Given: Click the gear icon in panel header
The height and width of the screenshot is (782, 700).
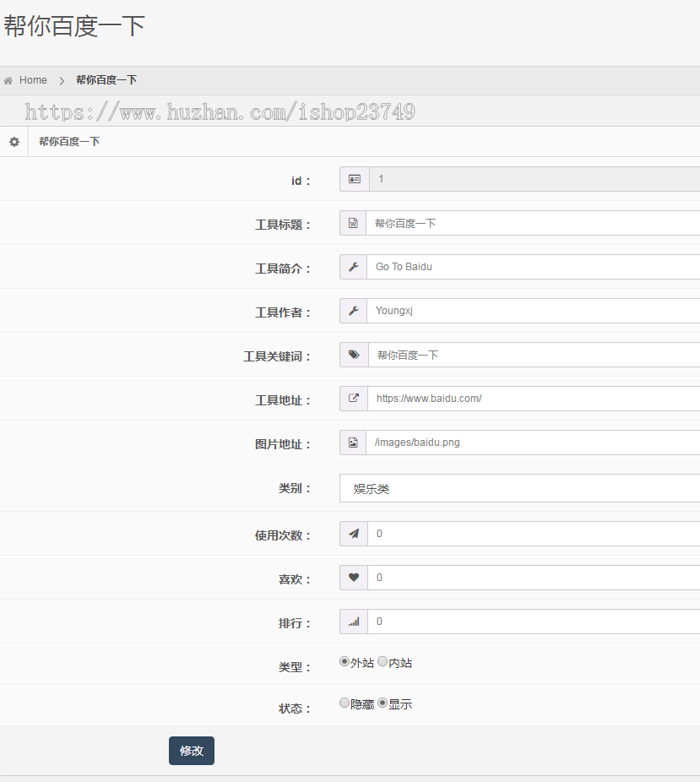Looking at the screenshot, I should point(14,142).
